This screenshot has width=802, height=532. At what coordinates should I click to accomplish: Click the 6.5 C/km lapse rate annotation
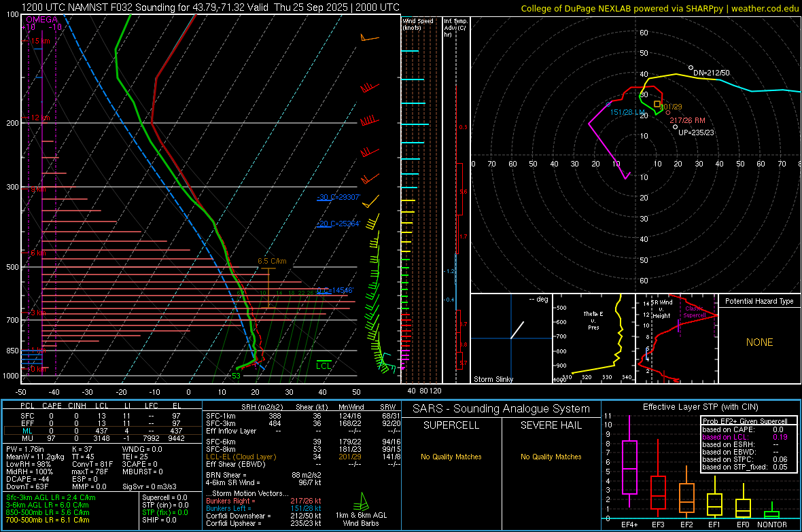click(272, 261)
